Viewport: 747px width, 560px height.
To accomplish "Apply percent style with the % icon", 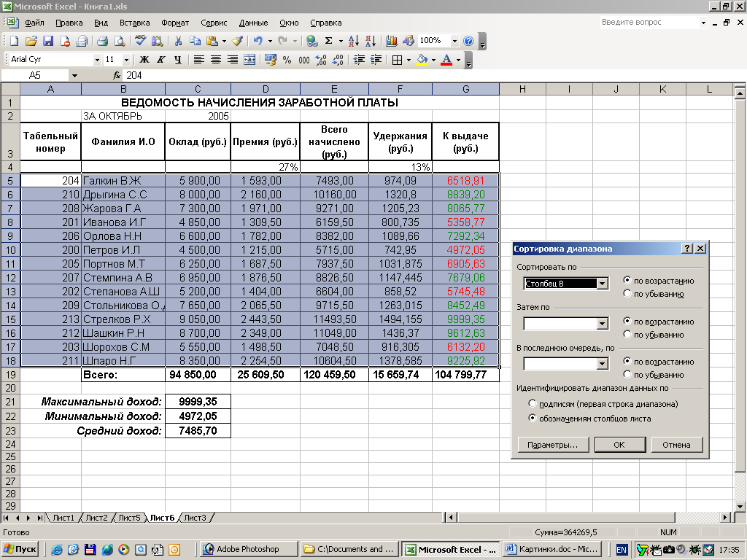I will (287, 60).
